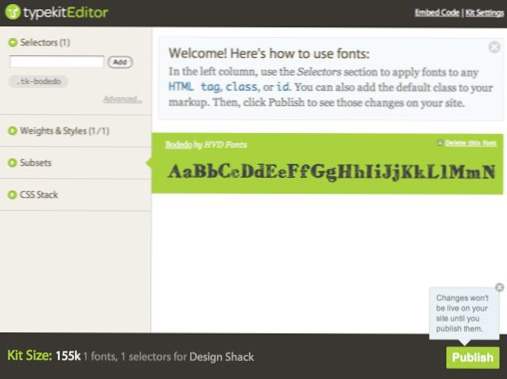Click the Kit Size 155k label
Screen dimensions: 507x379
[44, 356]
